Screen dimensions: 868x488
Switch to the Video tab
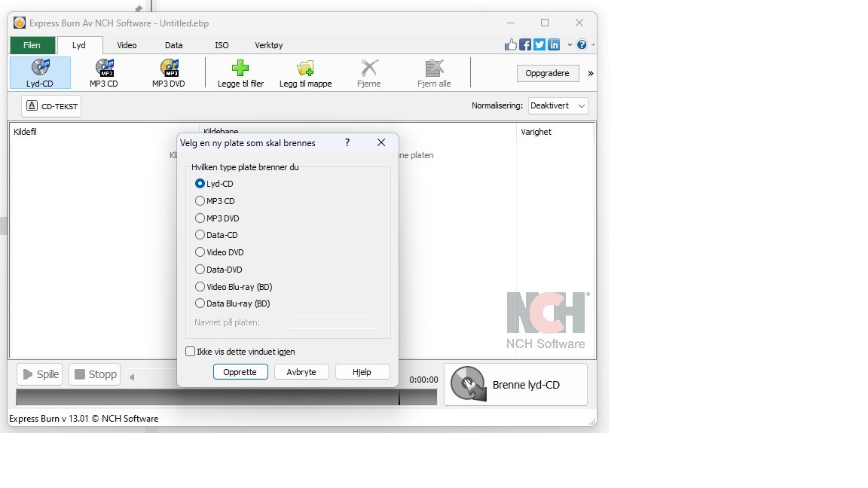[126, 45]
